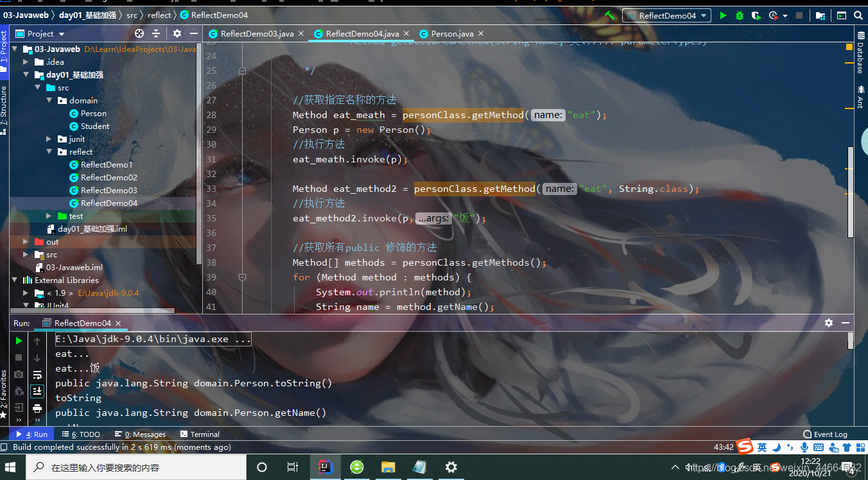Open the 4: Run tool window tab
This screenshot has width=868, height=480.
(x=32, y=434)
